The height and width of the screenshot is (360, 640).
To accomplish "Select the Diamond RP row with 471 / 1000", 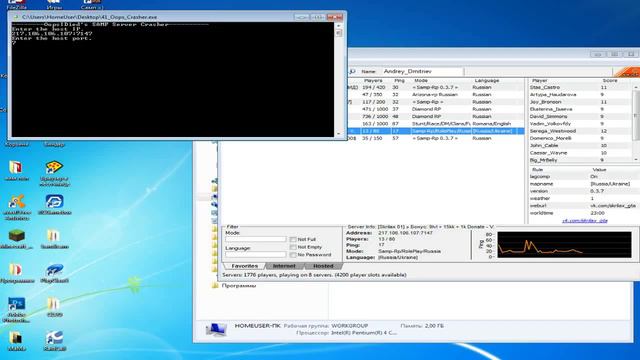I will 436,109.
